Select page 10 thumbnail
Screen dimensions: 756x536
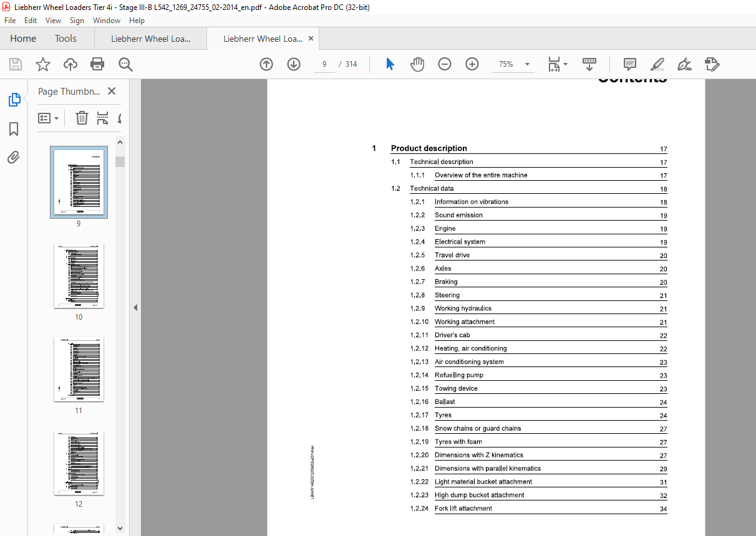(x=79, y=276)
